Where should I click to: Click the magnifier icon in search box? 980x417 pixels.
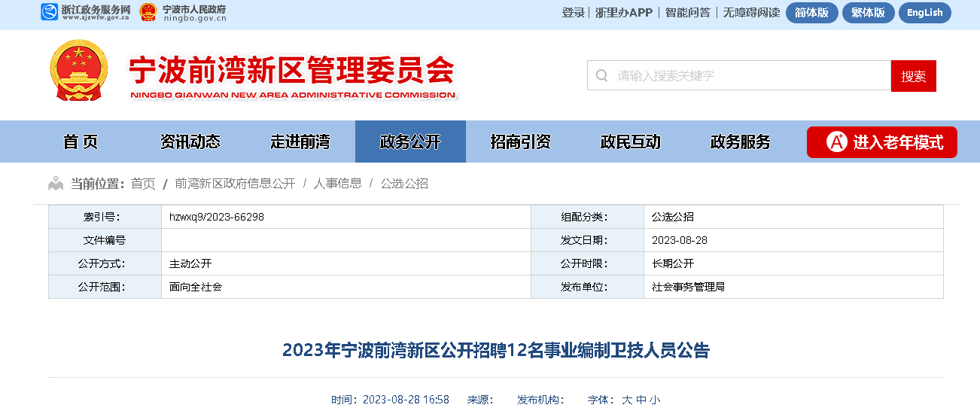tap(601, 75)
